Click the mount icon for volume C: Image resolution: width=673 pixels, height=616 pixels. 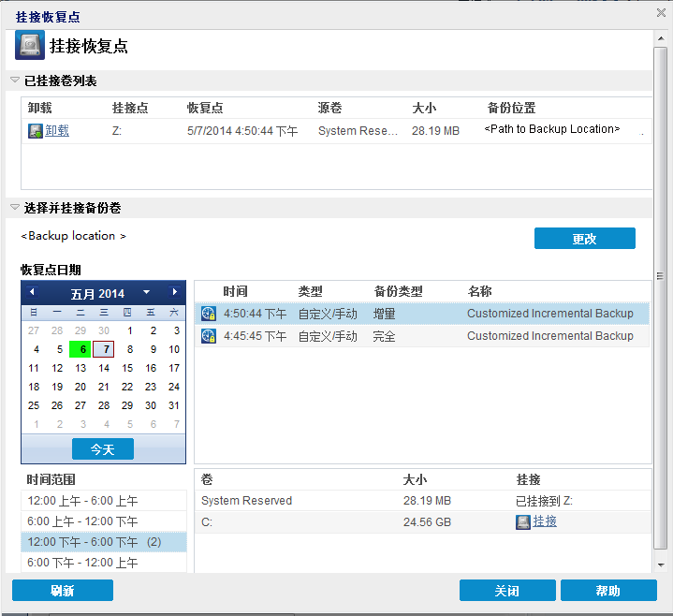click(523, 522)
